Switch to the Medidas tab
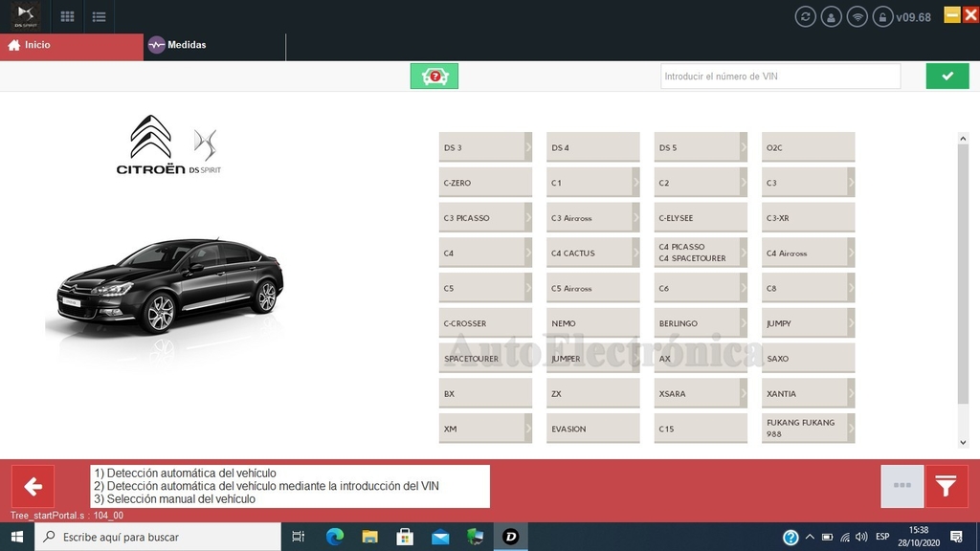Screen dimensions: 980x551 pos(214,45)
